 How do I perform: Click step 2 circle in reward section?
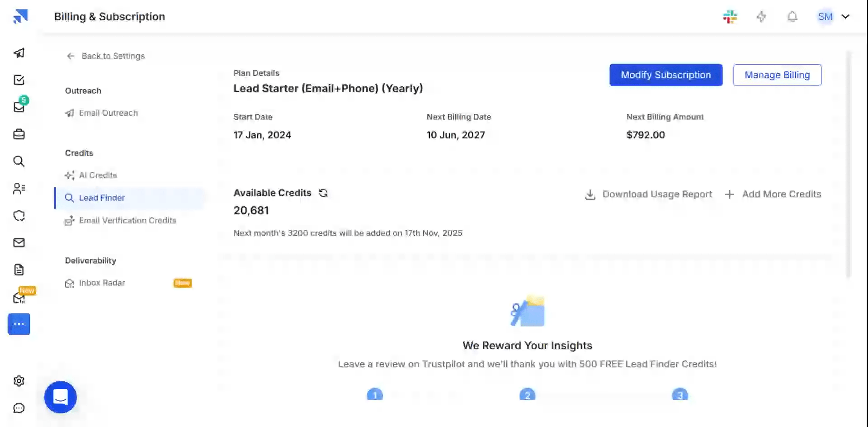coord(528,394)
